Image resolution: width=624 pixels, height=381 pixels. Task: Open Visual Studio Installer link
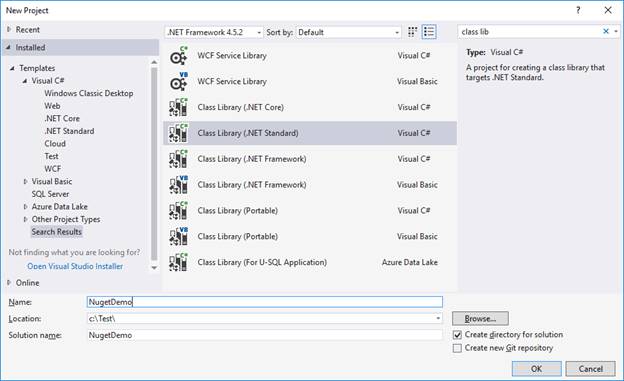tap(75, 266)
